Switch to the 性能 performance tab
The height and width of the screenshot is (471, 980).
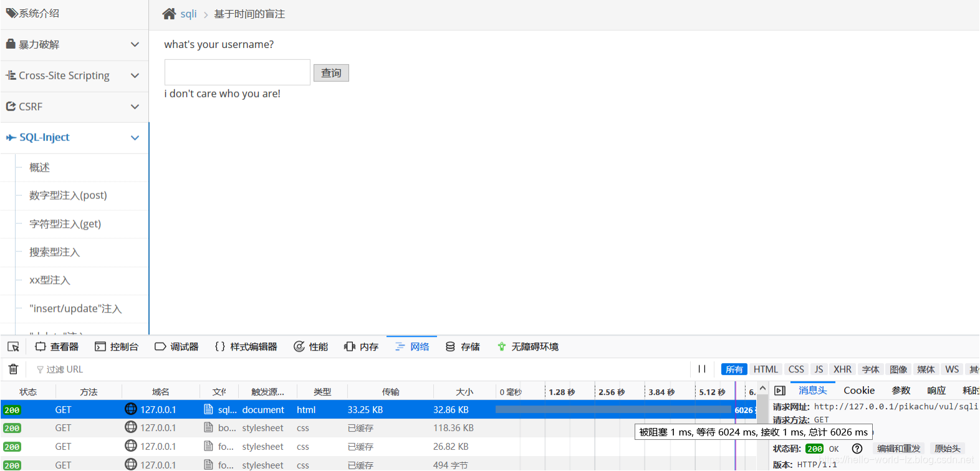[x=310, y=347]
